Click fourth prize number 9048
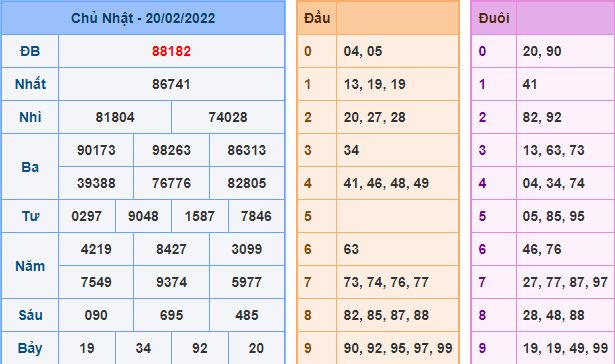 143,216
